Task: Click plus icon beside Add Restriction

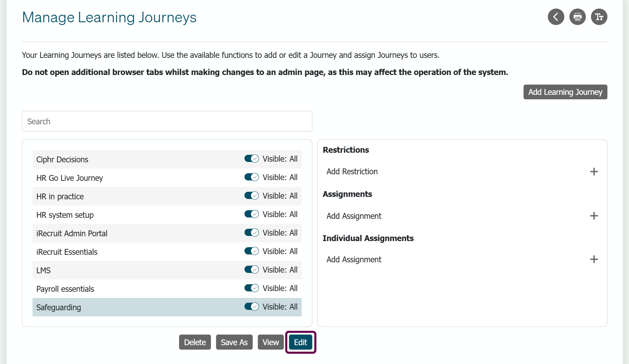Action: click(x=594, y=172)
